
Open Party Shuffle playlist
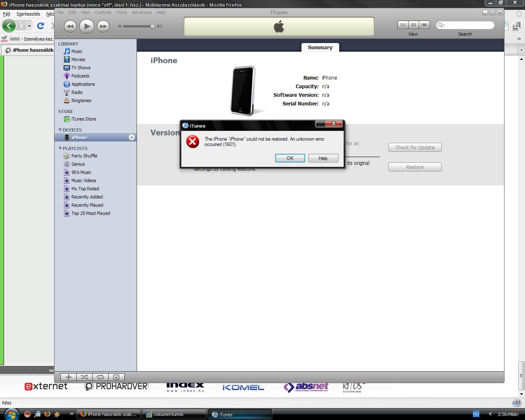(84, 156)
